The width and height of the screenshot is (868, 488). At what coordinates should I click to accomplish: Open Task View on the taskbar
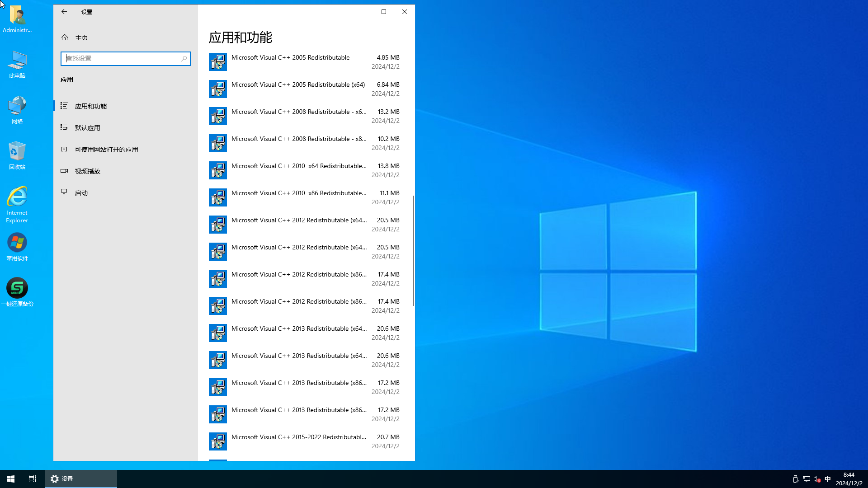[33, 479]
